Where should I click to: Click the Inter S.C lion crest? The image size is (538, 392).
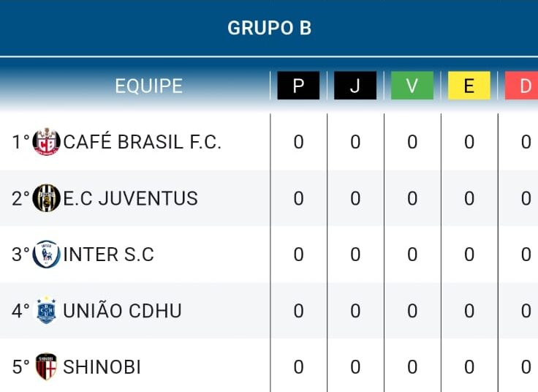click(x=46, y=254)
